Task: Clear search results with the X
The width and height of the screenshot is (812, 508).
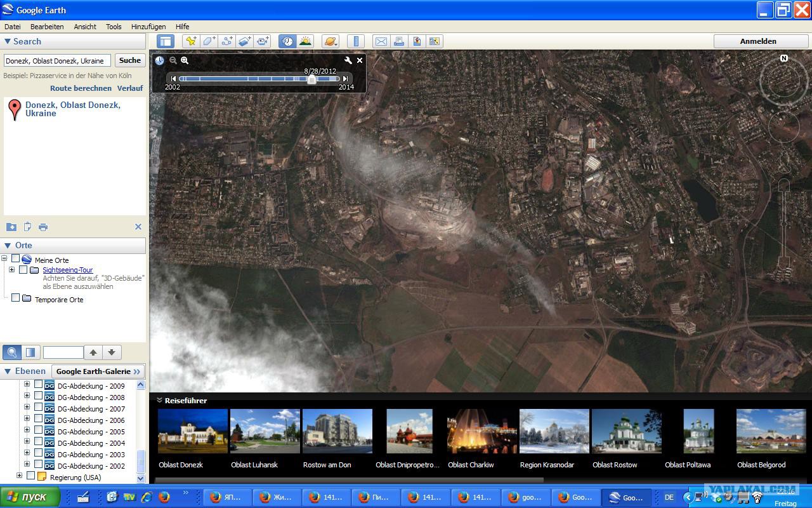Action: [x=138, y=227]
